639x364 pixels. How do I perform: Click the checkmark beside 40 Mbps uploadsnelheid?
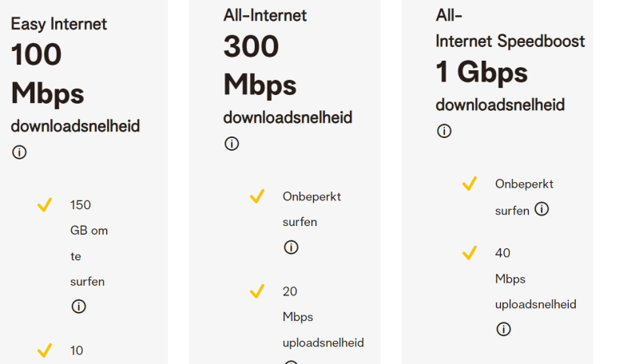(470, 254)
